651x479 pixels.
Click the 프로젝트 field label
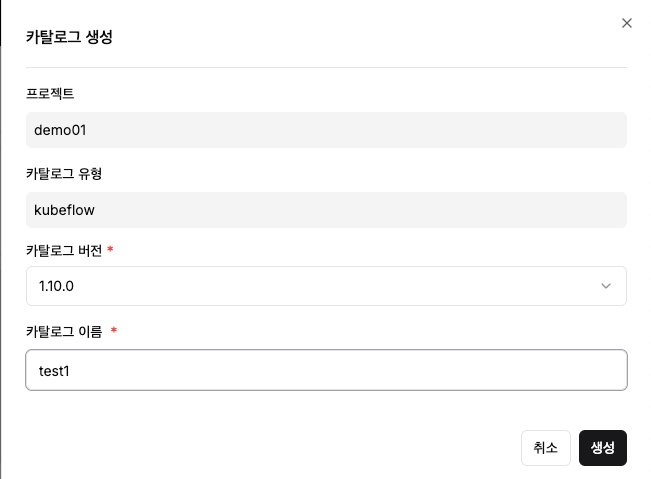click(x=50, y=93)
